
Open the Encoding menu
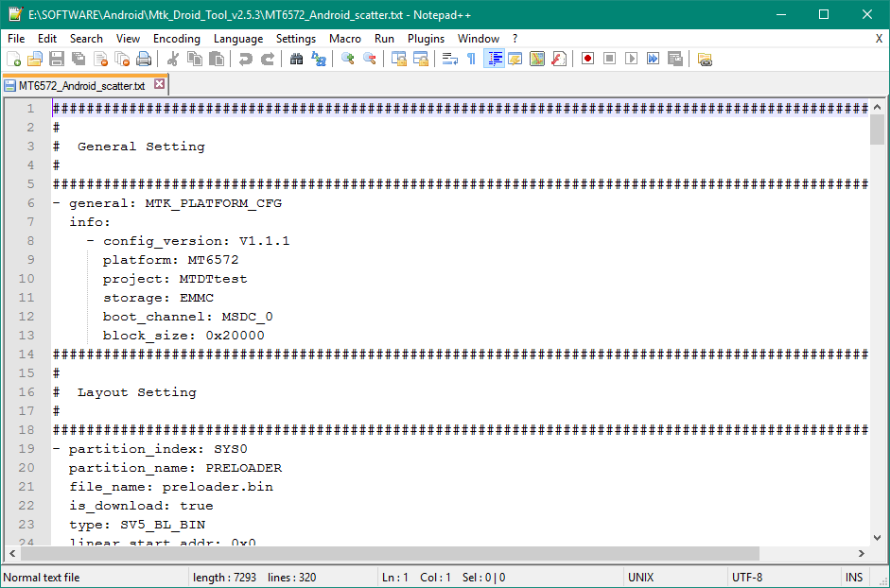tap(176, 39)
